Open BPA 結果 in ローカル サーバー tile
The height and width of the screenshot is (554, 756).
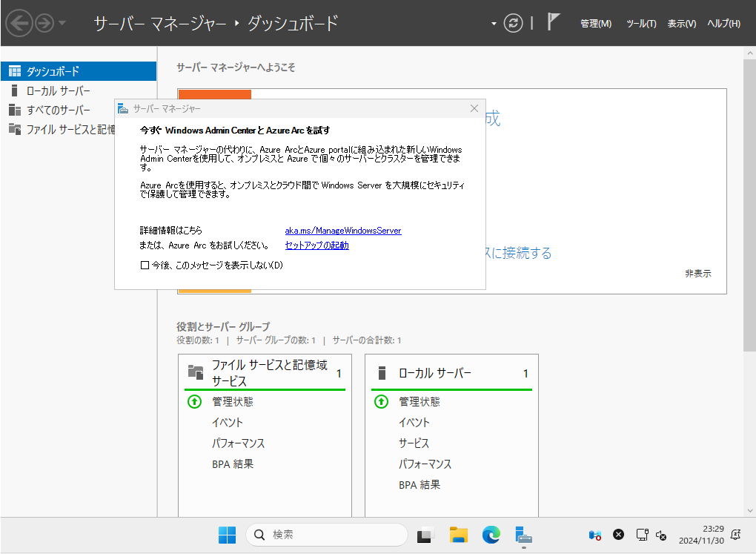(x=420, y=484)
